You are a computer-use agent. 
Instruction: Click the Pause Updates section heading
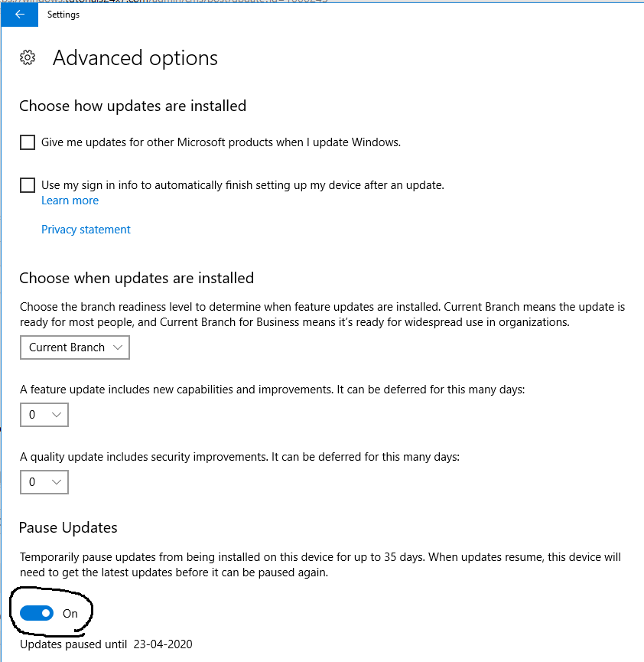point(68,528)
